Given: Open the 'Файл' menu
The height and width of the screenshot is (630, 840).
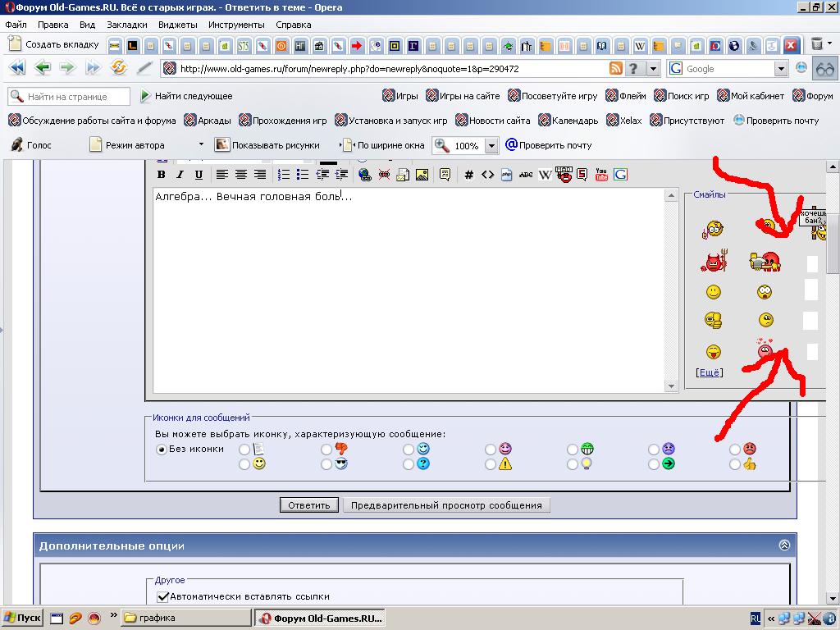Looking at the screenshot, I should (16, 25).
